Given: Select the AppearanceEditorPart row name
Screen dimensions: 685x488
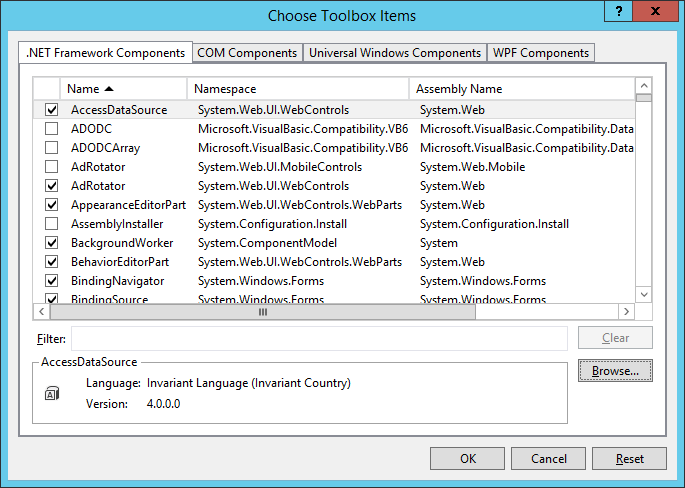Looking at the screenshot, I should (128, 204).
